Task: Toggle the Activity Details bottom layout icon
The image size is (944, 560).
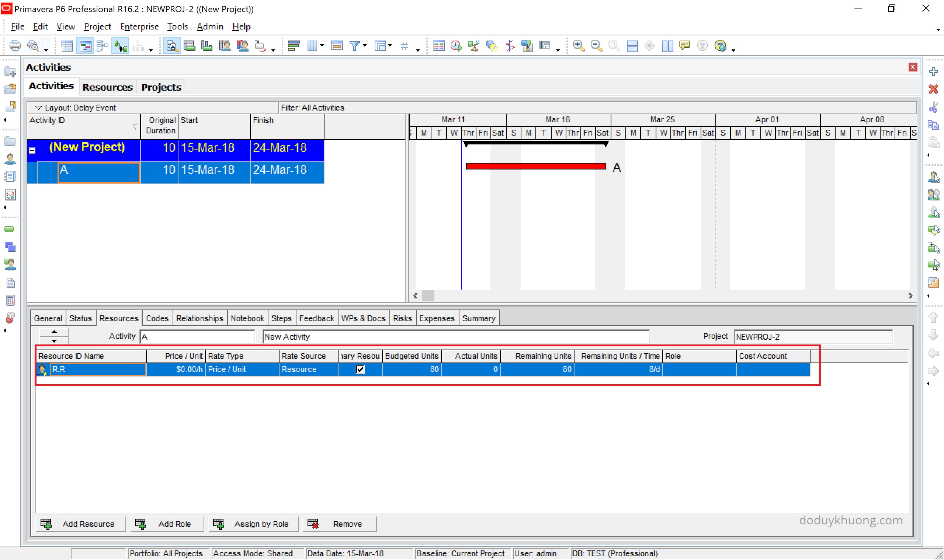Action: coord(172,46)
